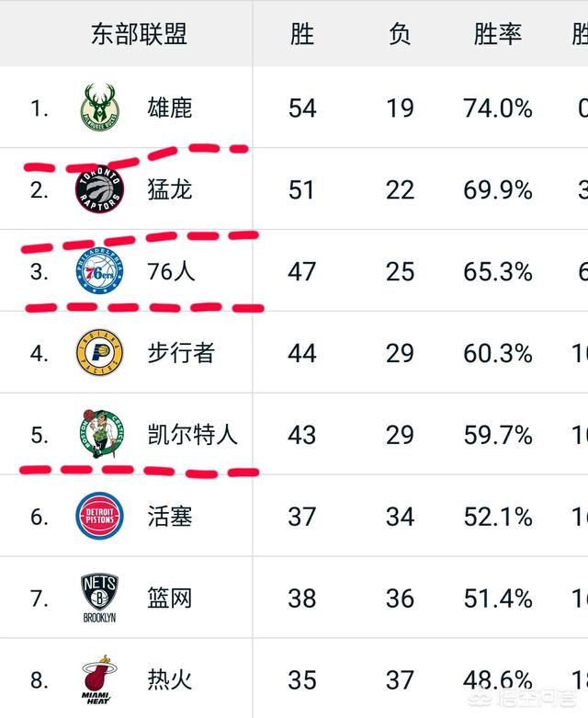Screen dimensions: 588x718
Task: Tap the Boston Celtics logo
Action: pyautogui.click(x=101, y=434)
